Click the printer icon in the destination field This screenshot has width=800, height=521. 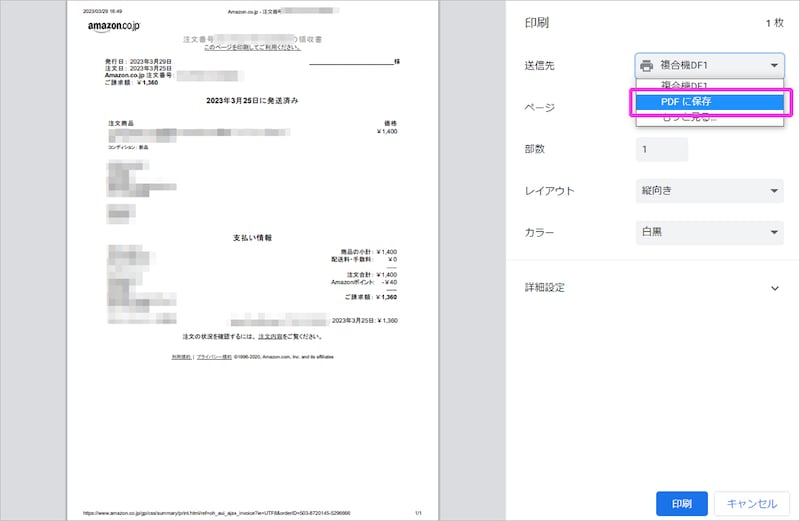click(x=646, y=65)
